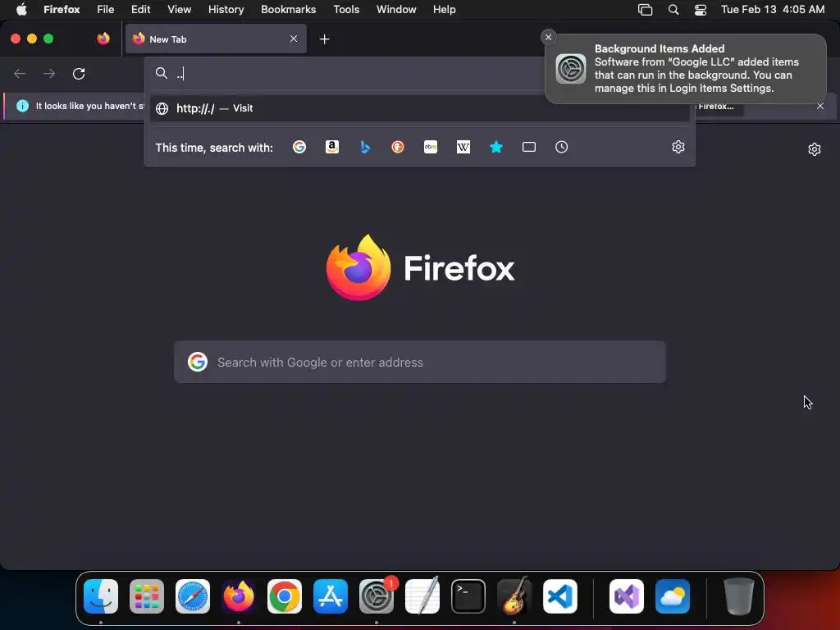Go forward one page
This screenshot has height=630, width=840.
(x=49, y=73)
